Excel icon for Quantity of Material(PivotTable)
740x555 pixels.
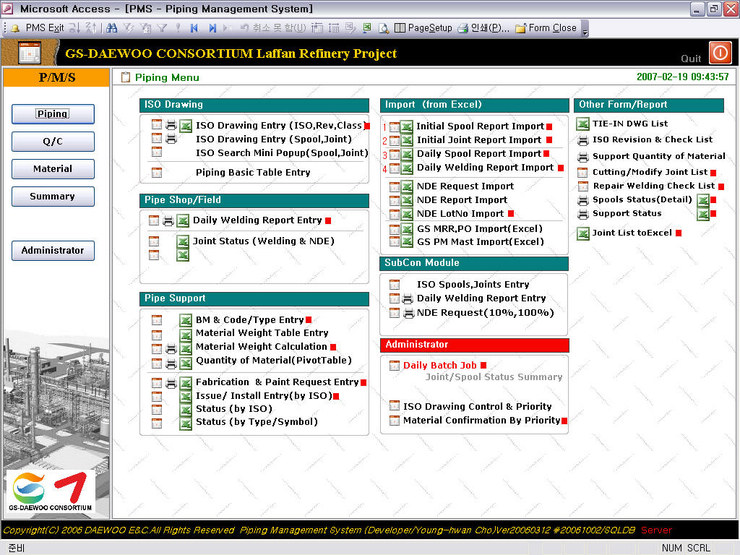click(x=185, y=362)
